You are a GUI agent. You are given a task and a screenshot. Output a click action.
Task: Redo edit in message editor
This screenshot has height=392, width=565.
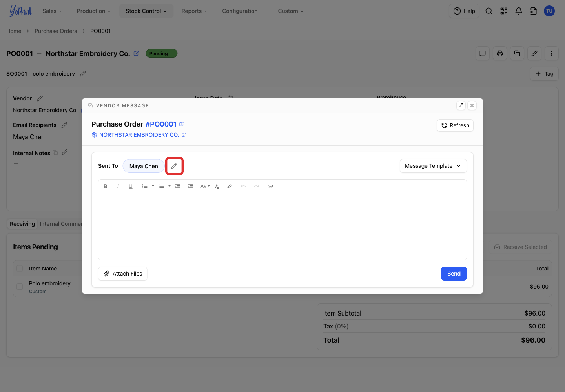pyautogui.click(x=256, y=186)
